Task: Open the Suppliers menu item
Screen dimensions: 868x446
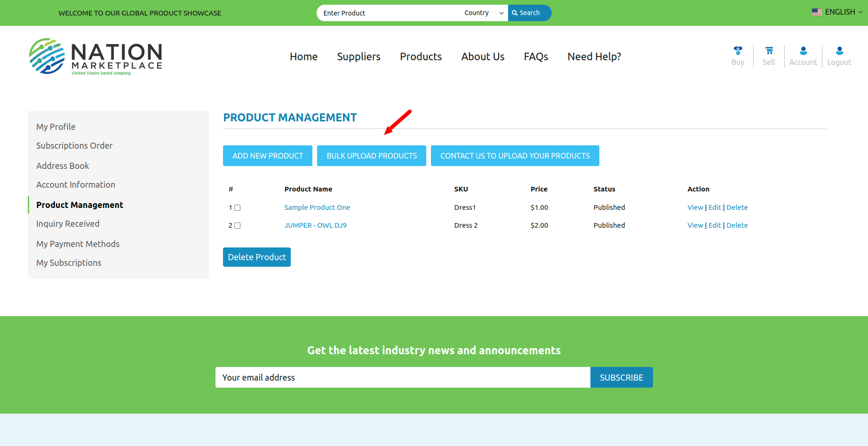Action: (358, 56)
